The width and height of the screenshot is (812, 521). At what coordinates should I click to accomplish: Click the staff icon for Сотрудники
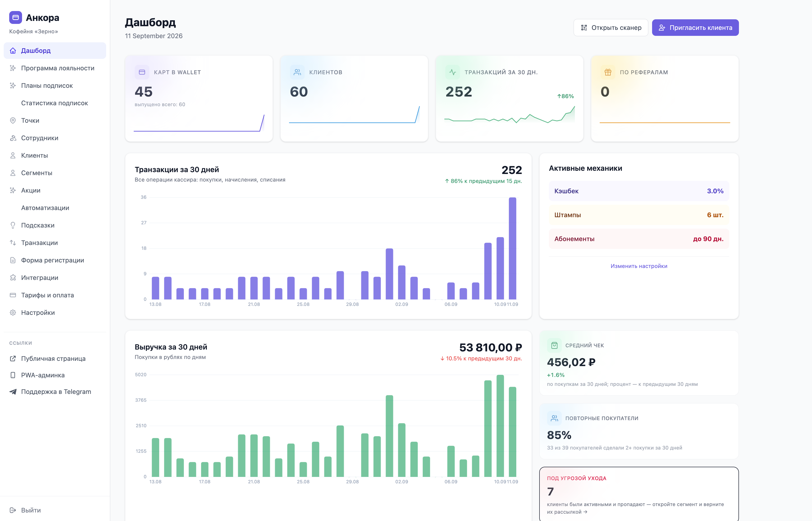point(13,138)
